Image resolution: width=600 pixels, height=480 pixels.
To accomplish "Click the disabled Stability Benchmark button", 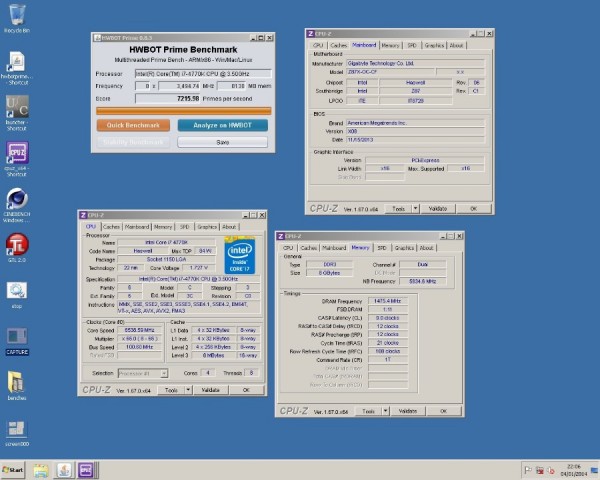I will (x=133, y=142).
